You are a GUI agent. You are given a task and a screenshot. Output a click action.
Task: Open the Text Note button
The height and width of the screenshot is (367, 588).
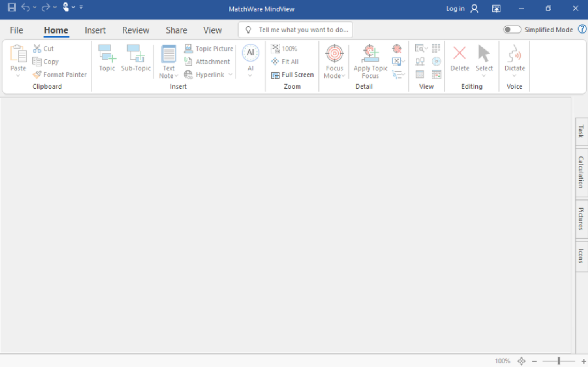pyautogui.click(x=169, y=62)
